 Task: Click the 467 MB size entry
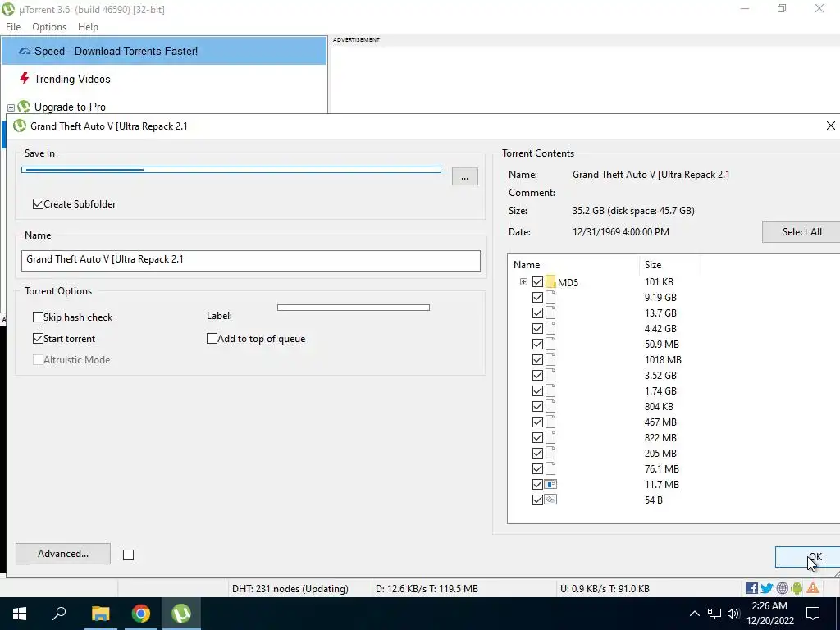point(660,422)
